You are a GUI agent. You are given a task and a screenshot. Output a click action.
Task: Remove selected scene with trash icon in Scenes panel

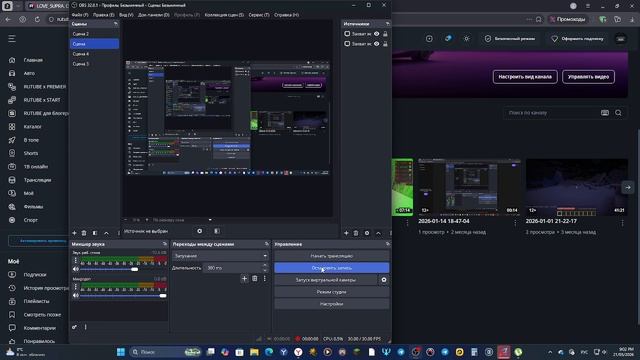pyautogui.click(x=84, y=233)
